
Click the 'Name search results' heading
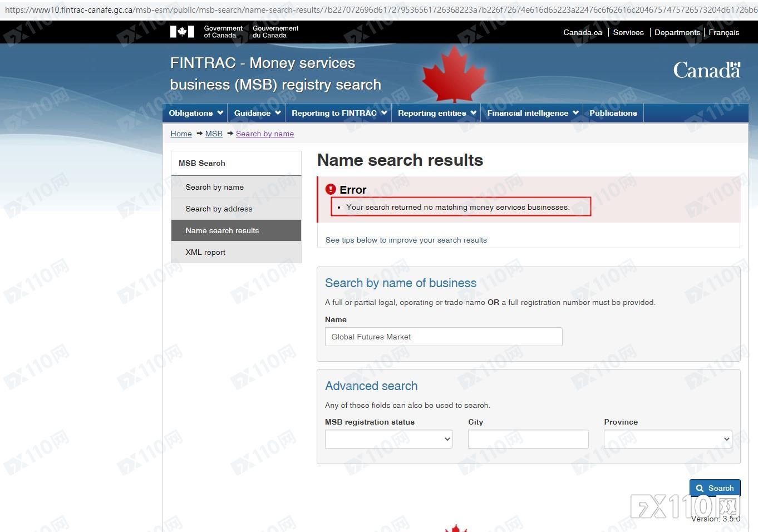(400, 160)
